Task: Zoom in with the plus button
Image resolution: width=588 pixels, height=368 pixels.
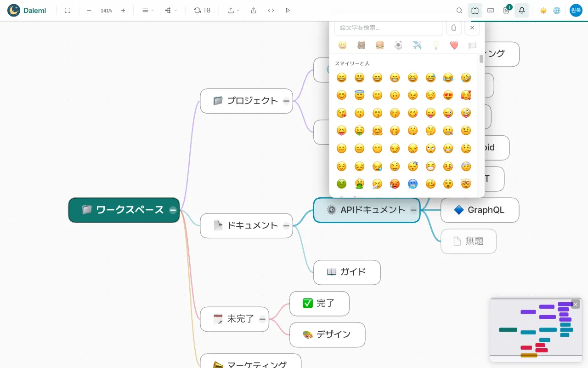Action: coord(123,10)
